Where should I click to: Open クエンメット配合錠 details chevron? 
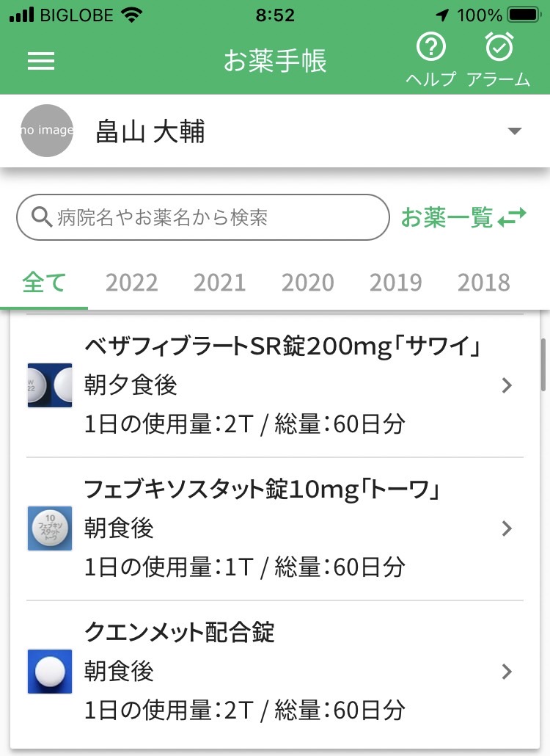click(507, 671)
